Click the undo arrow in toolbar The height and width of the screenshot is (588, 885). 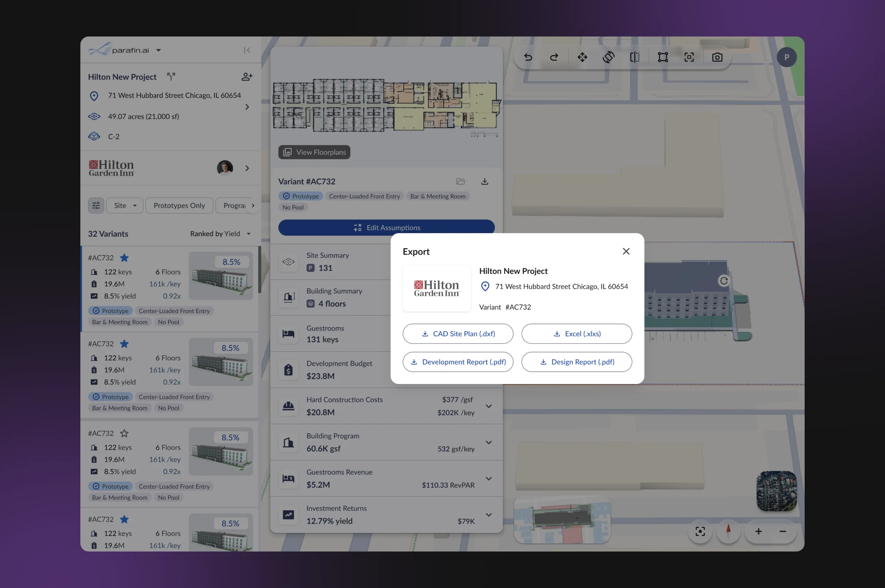(x=528, y=57)
